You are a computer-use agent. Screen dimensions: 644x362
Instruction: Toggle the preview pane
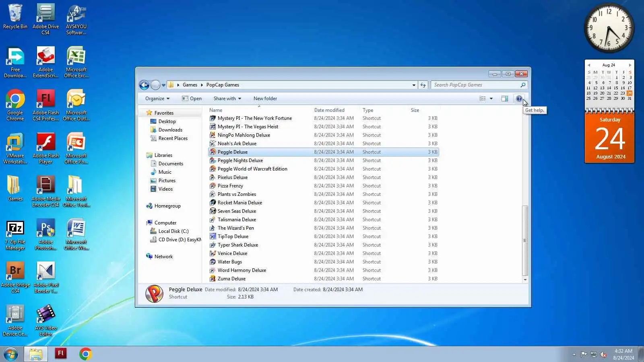coord(505,99)
